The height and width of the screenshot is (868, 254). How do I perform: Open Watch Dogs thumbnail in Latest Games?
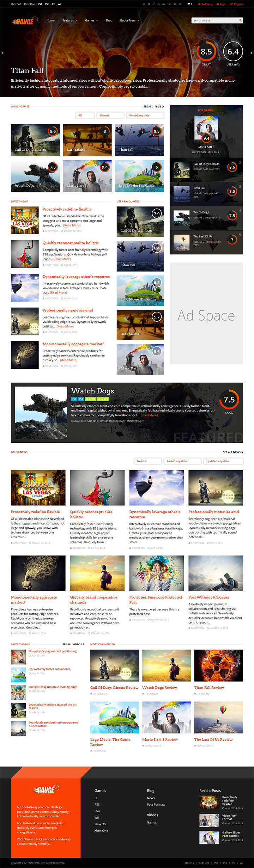click(35, 176)
